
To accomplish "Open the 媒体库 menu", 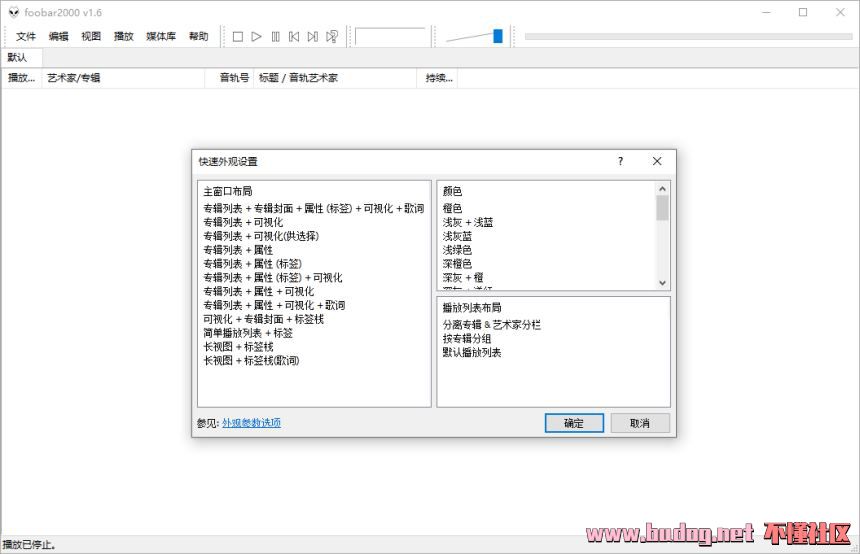I will (161, 36).
